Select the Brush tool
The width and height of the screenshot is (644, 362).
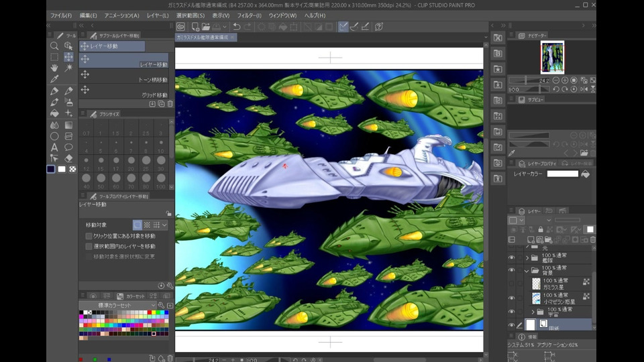tap(54, 102)
